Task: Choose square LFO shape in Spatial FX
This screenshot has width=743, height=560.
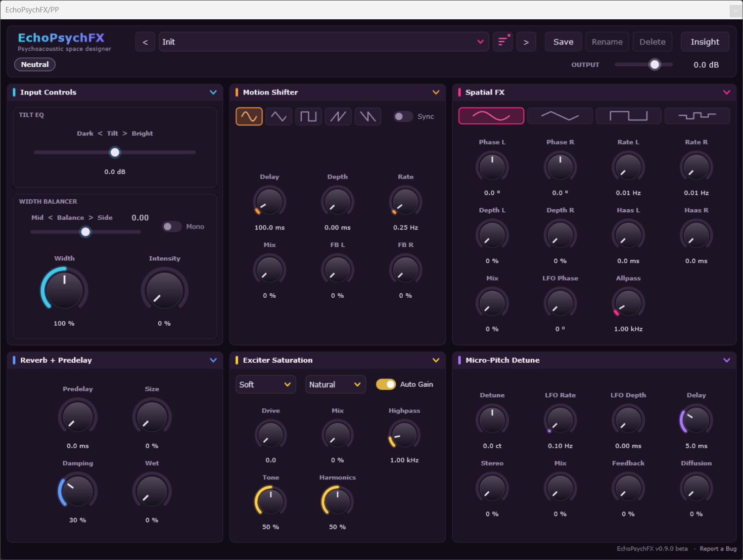Action: (x=628, y=116)
